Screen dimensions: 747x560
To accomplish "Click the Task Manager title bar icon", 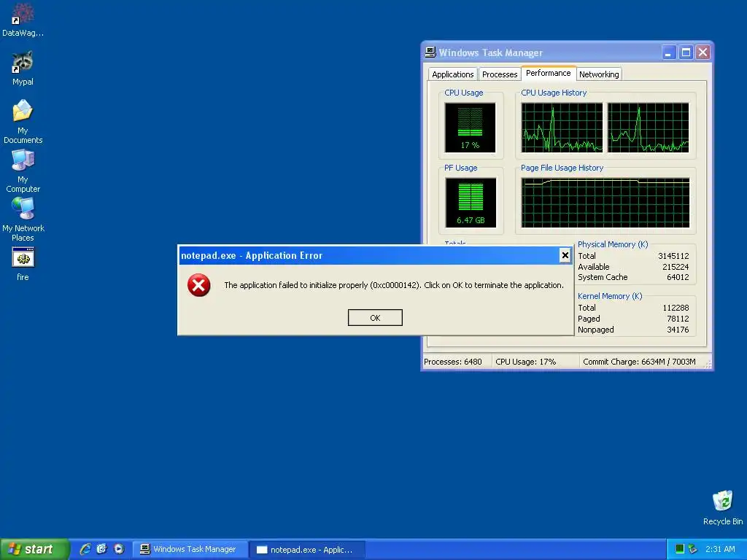I will [x=430, y=52].
